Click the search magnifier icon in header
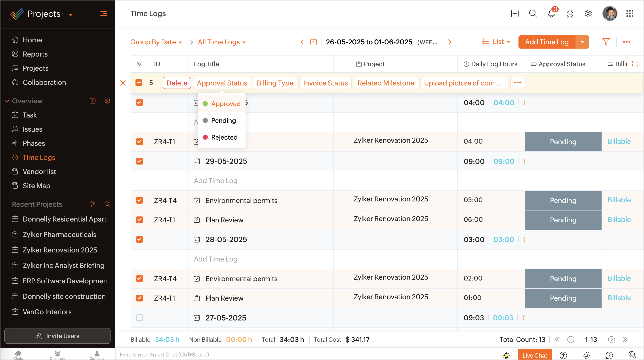Image resolution: width=644 pixels, height=360 pixels. [533, 14]
